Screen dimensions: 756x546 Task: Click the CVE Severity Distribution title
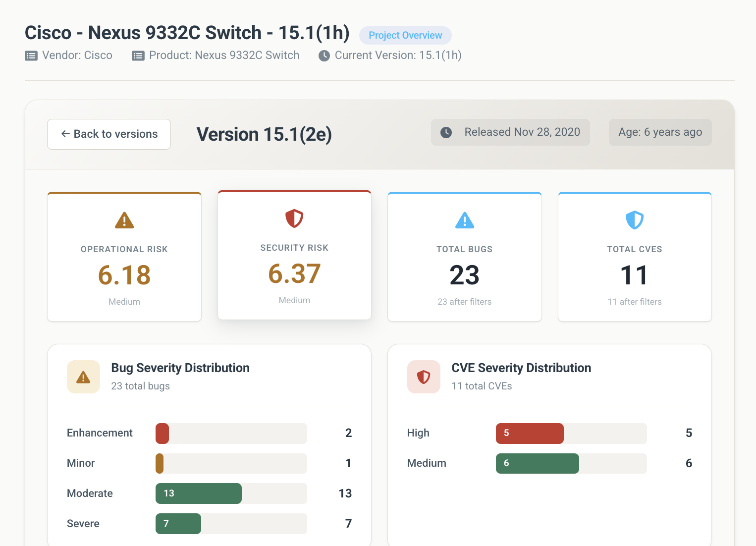[521, 368]
